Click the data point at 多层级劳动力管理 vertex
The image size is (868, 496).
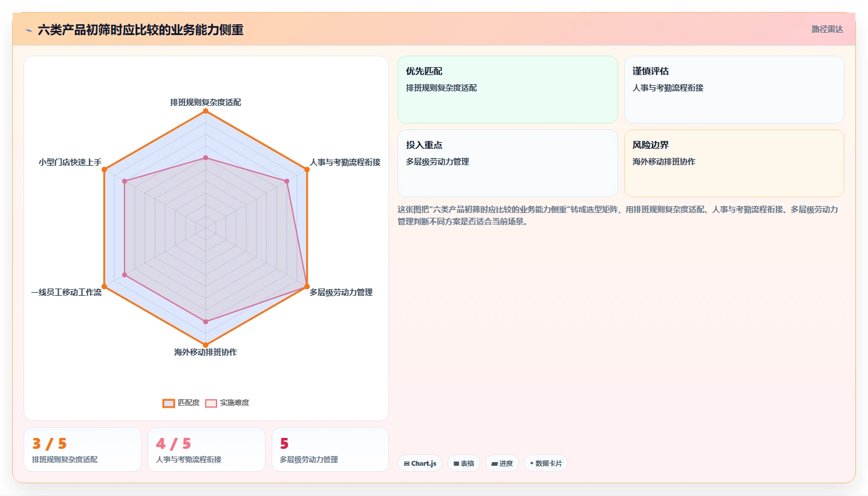click(x=307, y=286)
